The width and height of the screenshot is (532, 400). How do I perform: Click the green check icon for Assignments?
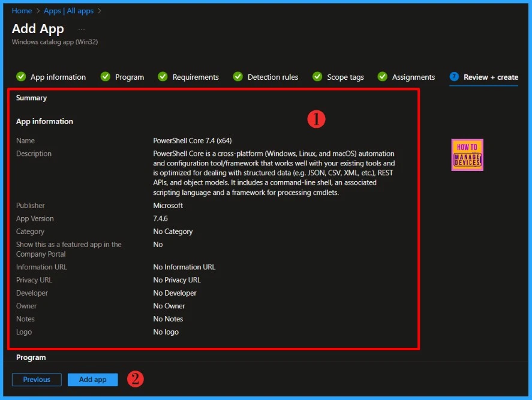point(383,77)
